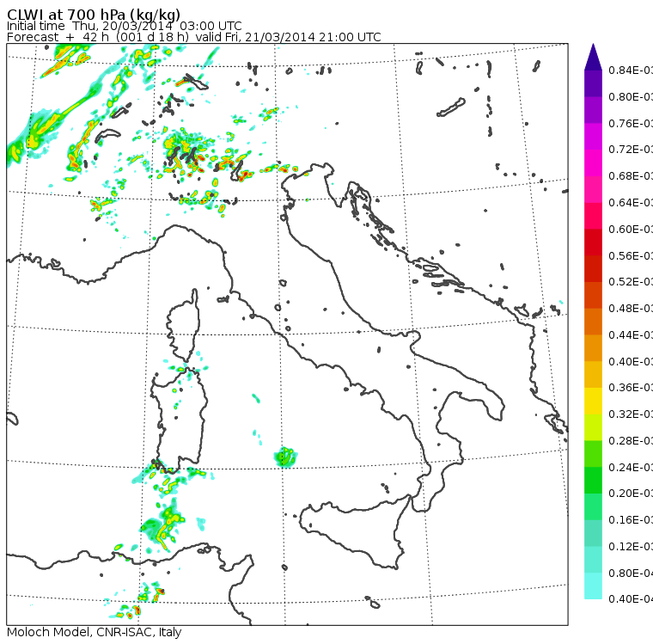This screenshot has height=644, width=653.
Task: Select the lightest cyan swatch above 0.40E-04
Action: pos(593,586)
